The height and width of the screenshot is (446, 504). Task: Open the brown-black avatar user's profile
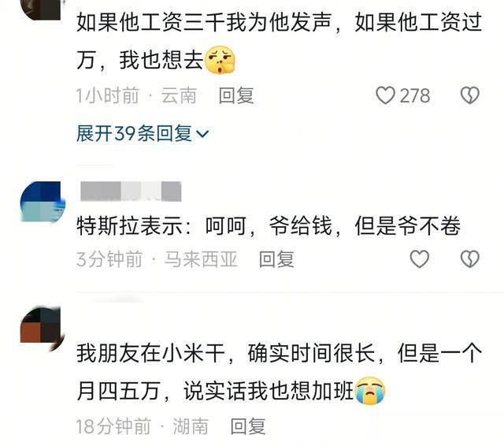43,329
